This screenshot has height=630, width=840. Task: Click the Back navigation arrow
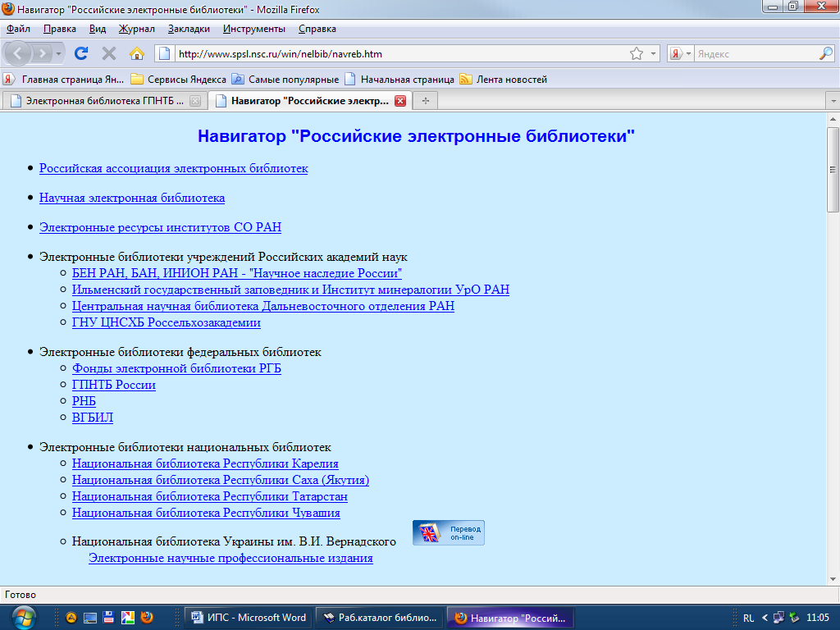pos(18,53)
